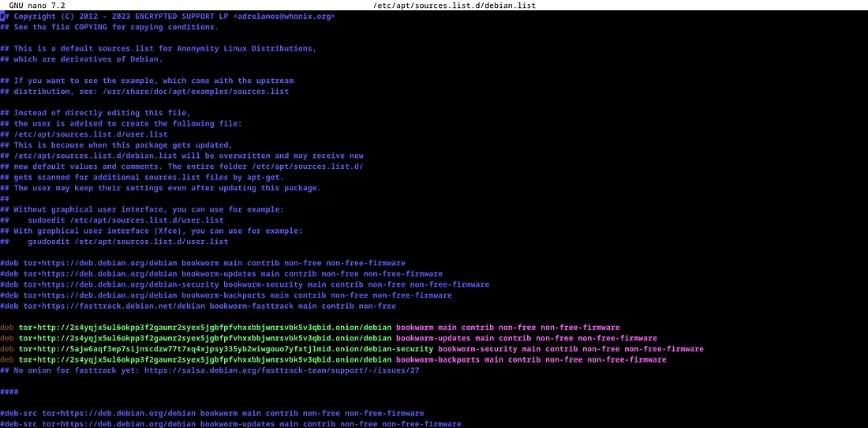Viewport: 868px width, 428px height.
Task: Click the pink 'bookworm' suite word on first onion line
Action: pyautogui.click(x=414, y=327)
